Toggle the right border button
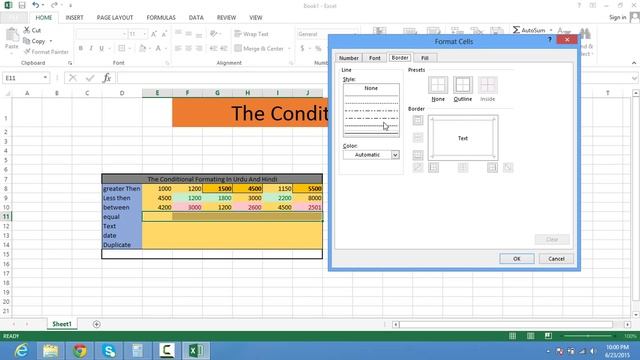The image size is (640, 360). (492, 167)
